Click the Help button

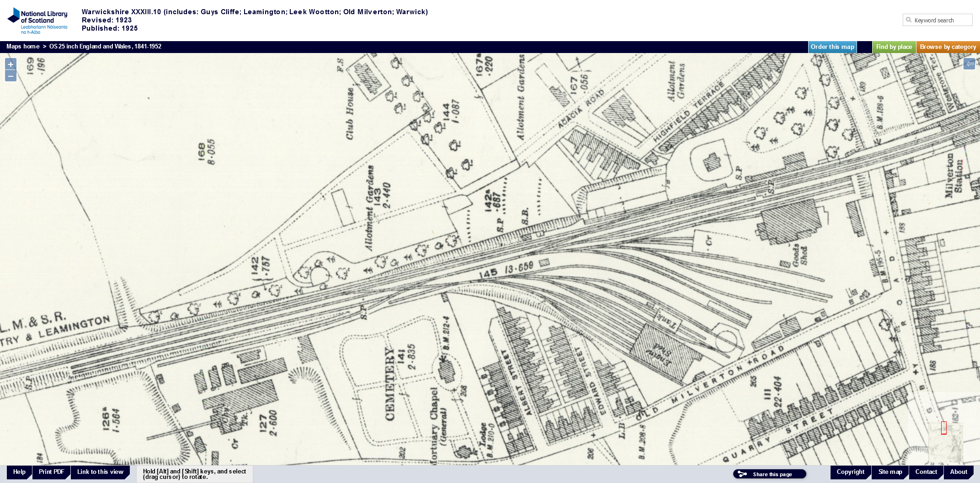(19, 472)
